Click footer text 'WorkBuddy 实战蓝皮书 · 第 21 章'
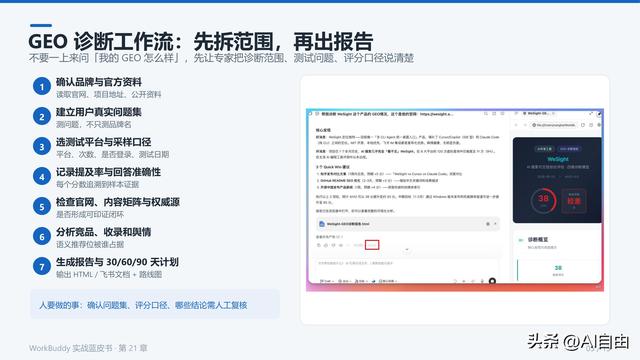 point(88,348)
